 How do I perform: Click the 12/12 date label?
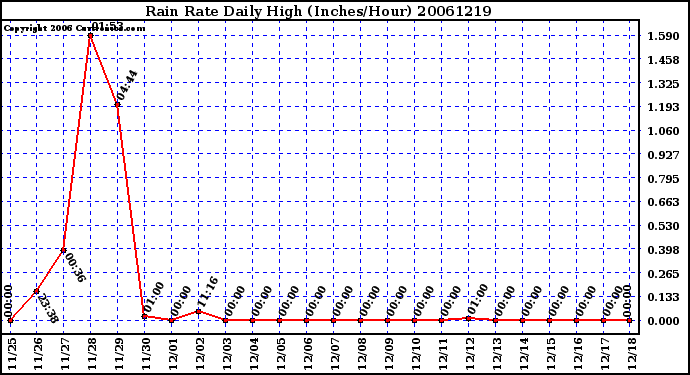click(x=469, y=354)
